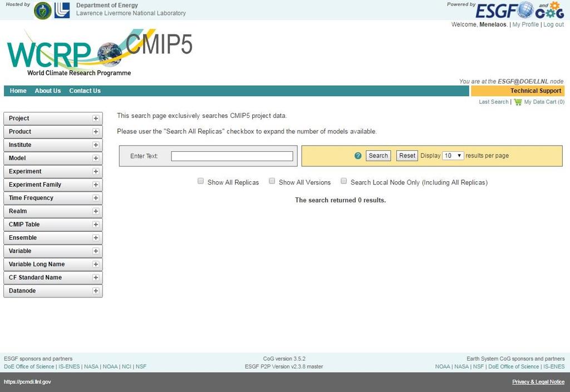This screenshot has height=392, width=570.
Task: Open the ESGF logo in header
Action: (504, 10)
